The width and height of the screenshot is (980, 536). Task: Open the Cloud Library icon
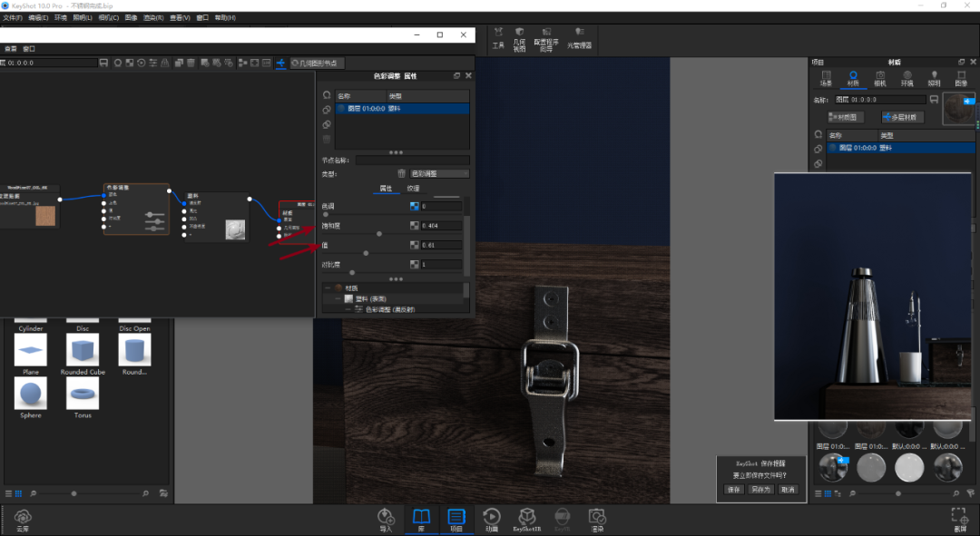point(23,519)
